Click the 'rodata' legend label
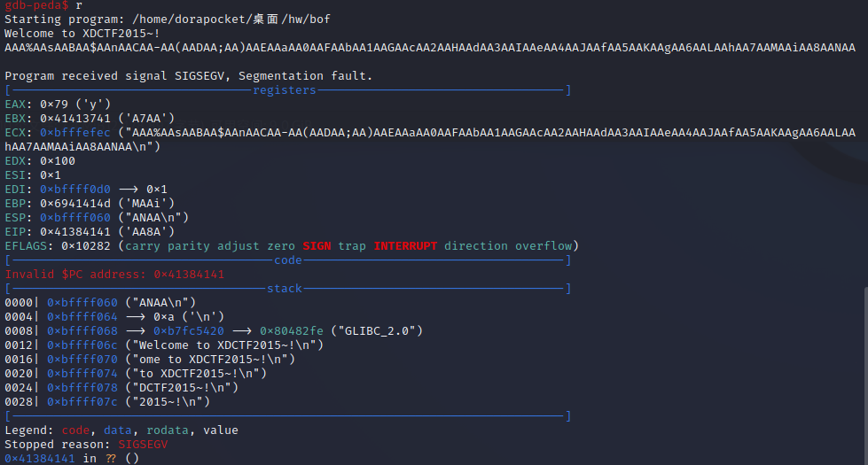The image size is (868, 465). click(168, 430)
